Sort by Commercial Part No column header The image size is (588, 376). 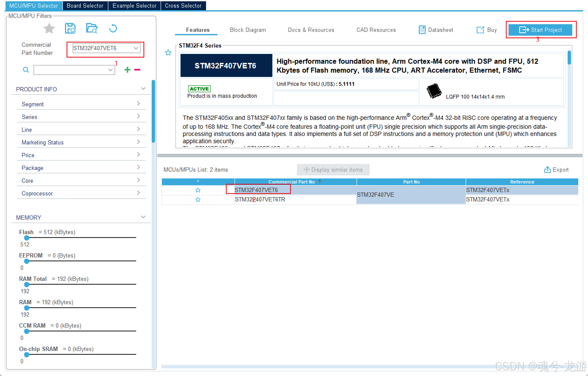(x=292, y=182)
